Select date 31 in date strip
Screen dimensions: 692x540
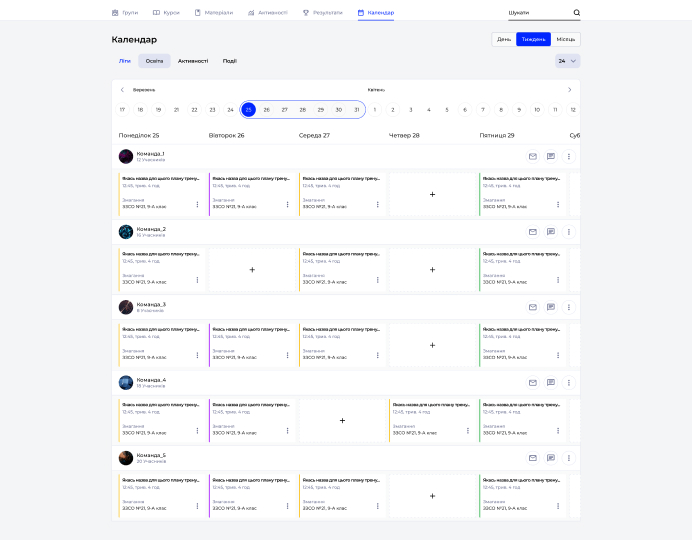(x=357, y=110)
